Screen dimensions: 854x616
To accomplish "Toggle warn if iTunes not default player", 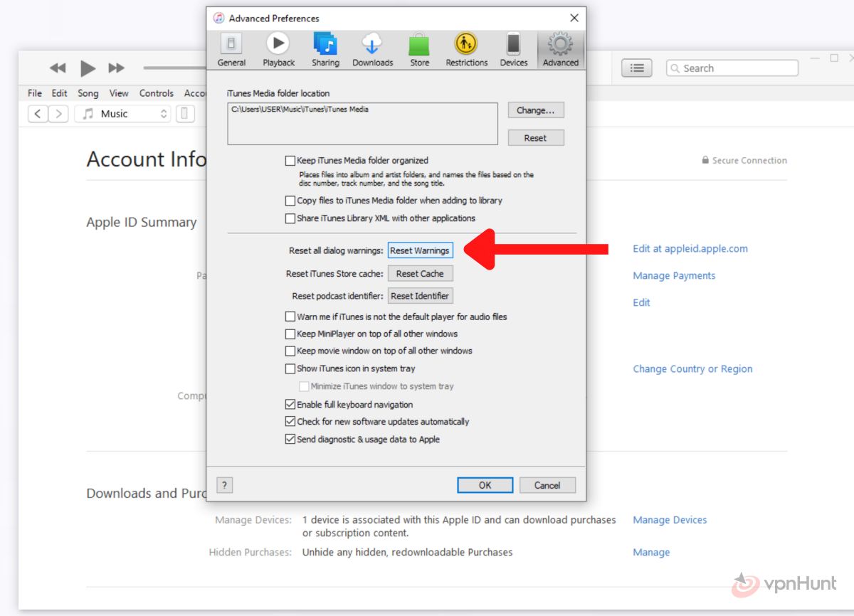I will (x=290, y=317).
